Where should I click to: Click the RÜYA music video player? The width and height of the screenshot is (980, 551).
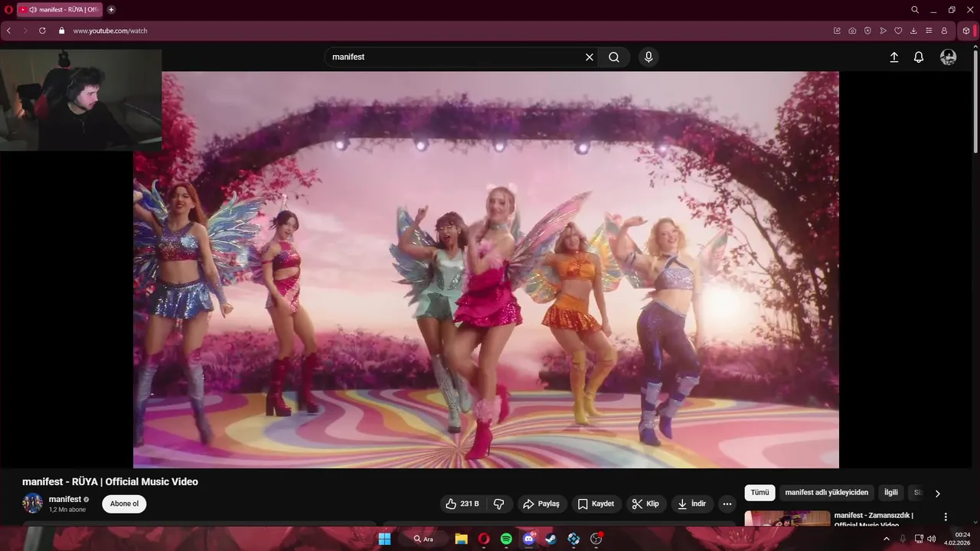pos(486,269)
